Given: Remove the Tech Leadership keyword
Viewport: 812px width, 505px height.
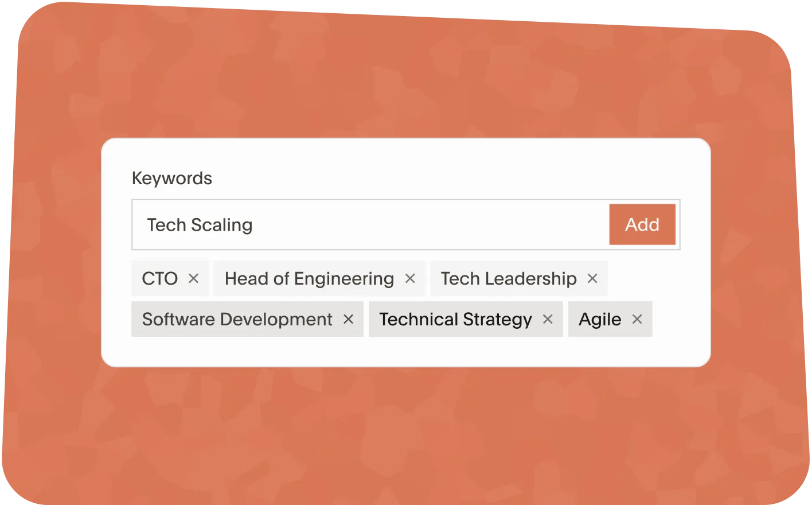Looking at the screenshot, I should pos(592,278).
